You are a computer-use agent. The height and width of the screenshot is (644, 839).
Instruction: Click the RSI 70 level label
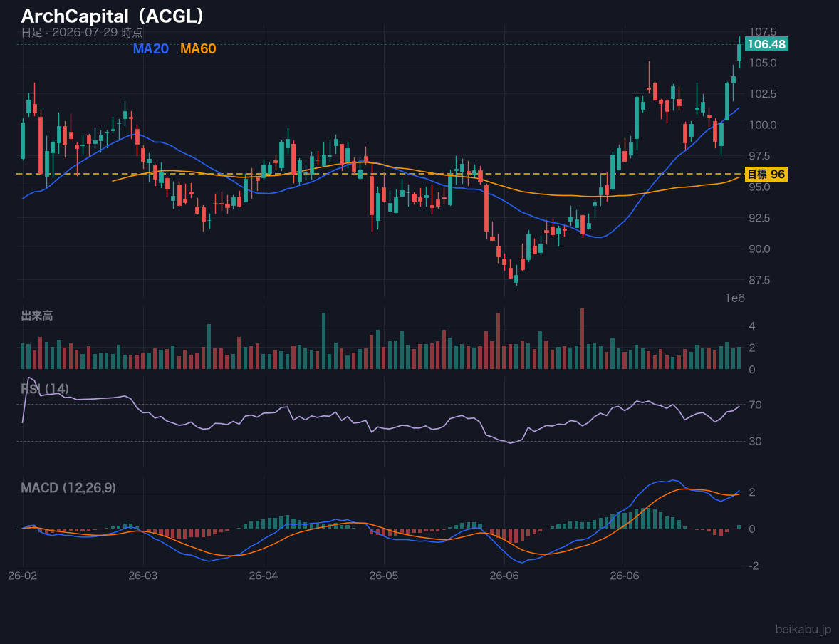point(755,405)
